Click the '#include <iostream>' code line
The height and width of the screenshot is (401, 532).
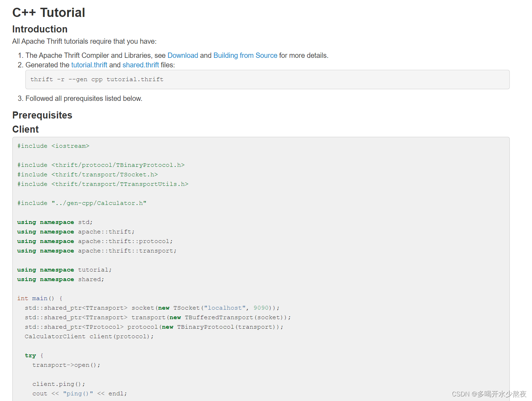pos(53,146)
